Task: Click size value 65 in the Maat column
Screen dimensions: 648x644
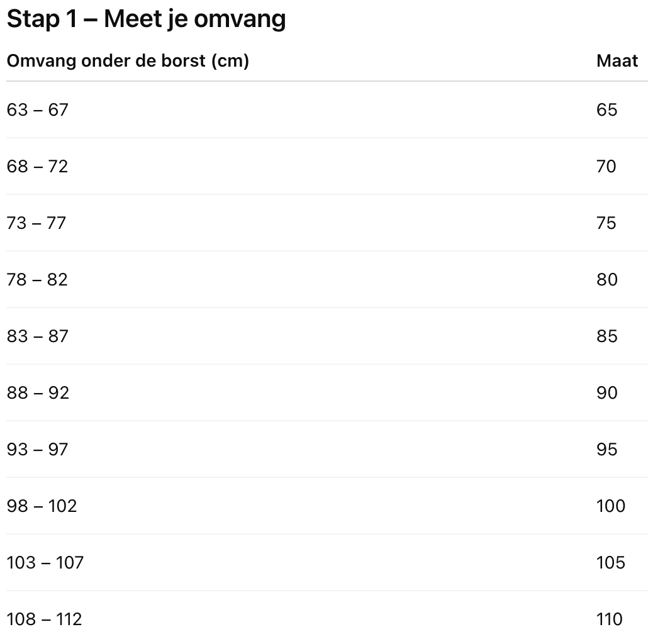Action: coord(607,110)
